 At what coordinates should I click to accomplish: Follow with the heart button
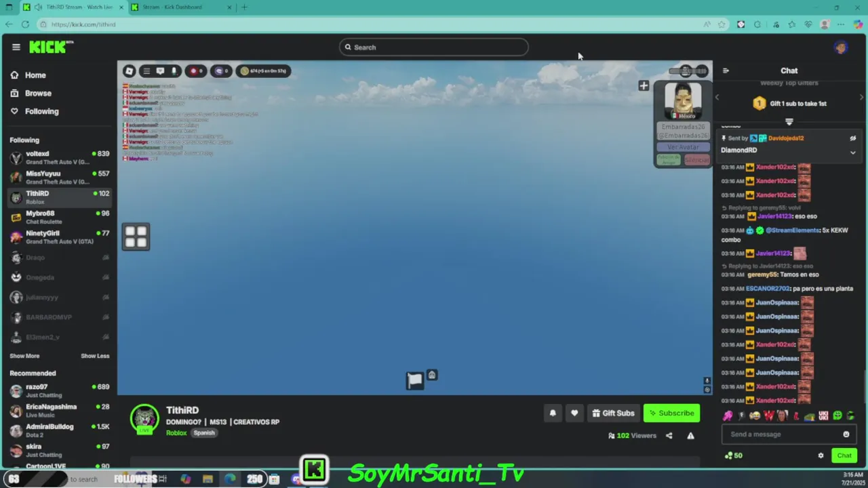(574, 413)
